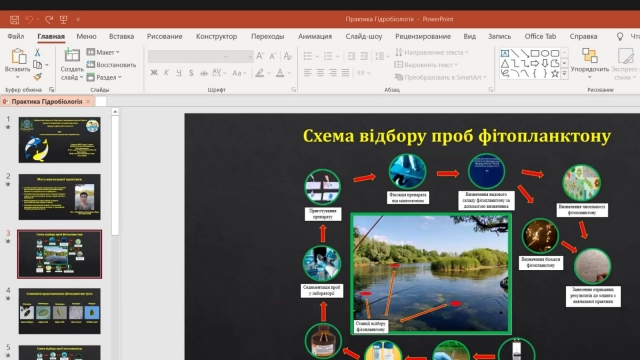This screenshot has height=360, width=640.
Task: Toggle align text left
Action: [308, 73]
